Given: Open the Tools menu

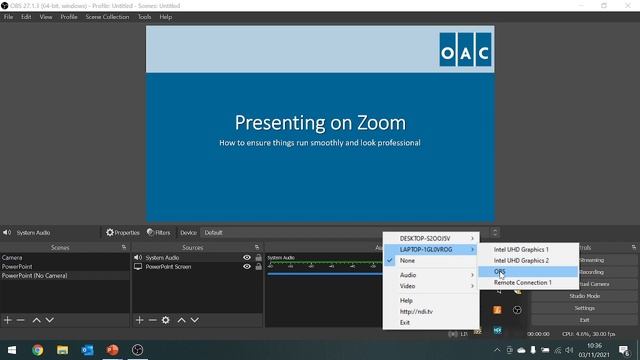Looking at the screenshot, I should click(144, 17).
